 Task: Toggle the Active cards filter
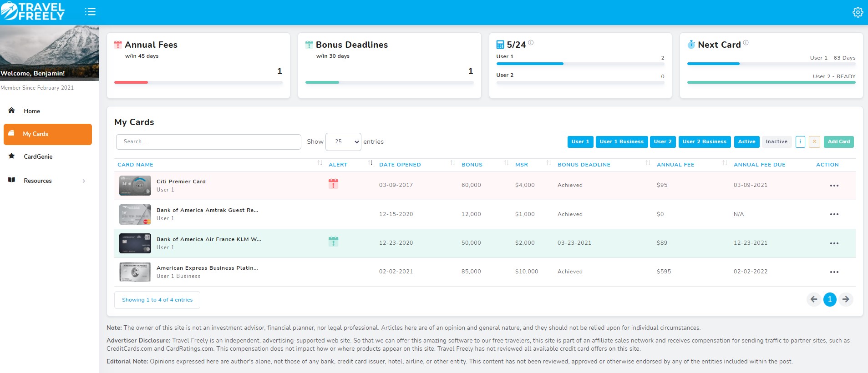click(746, 142)
